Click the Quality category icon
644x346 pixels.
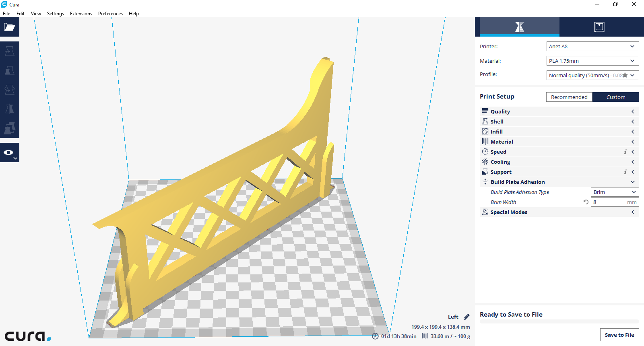pos(485,111)
